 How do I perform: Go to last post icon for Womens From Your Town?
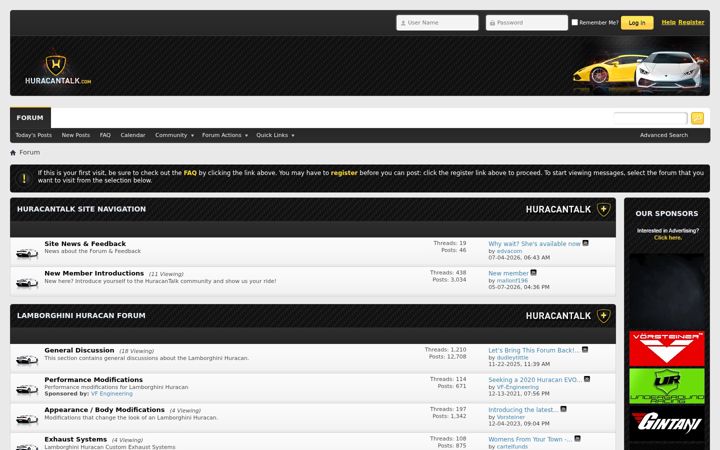[x=578, y=439]
